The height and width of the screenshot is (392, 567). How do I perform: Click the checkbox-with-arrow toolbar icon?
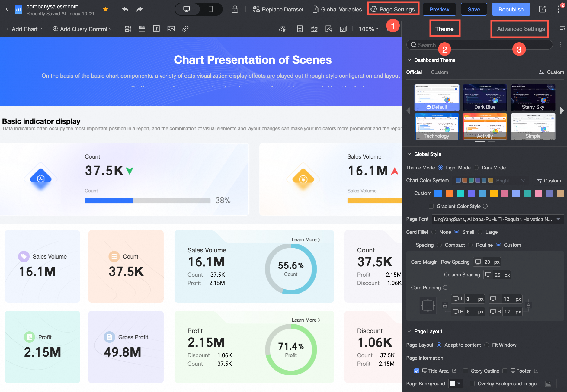pyautogui.click(x=343, y=29)
